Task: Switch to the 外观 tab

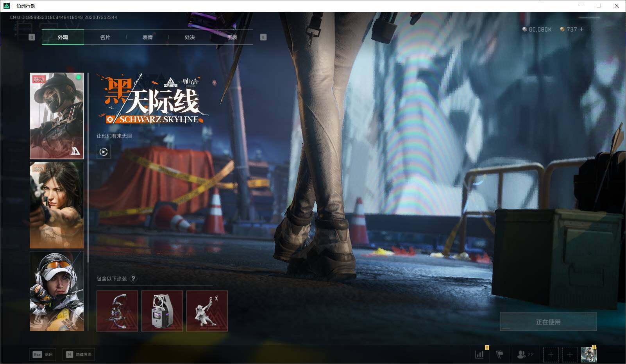Action: pos(63,37)
